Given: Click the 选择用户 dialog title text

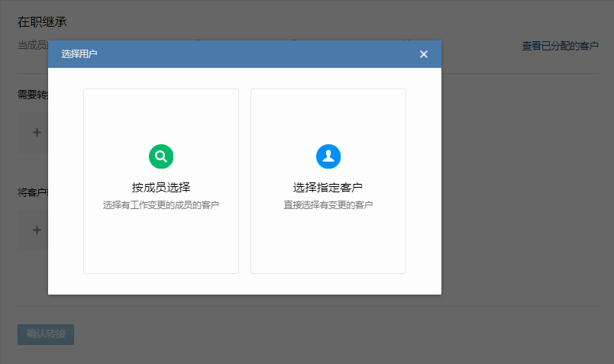Looking at the screenshot, I should tap(79, 54).
